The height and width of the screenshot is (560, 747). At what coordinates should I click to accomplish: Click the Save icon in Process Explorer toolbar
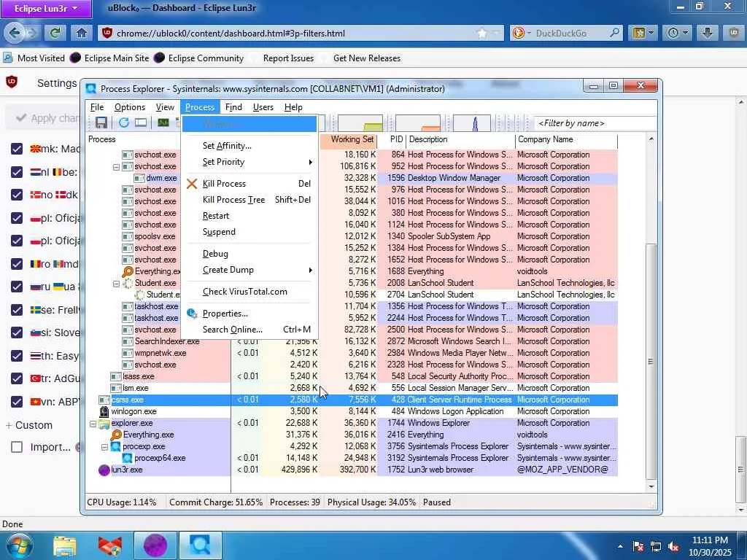[x=101, y=122]
